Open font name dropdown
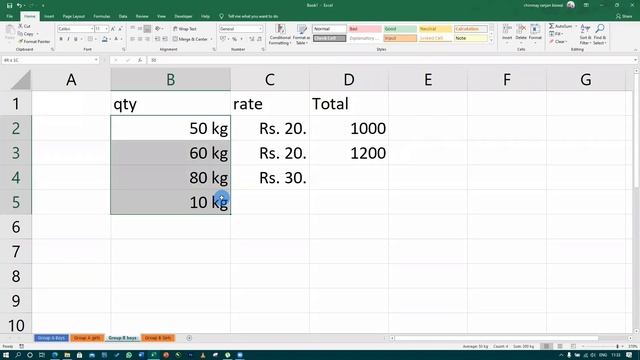 pyautogui.click(x=91, y=29)
